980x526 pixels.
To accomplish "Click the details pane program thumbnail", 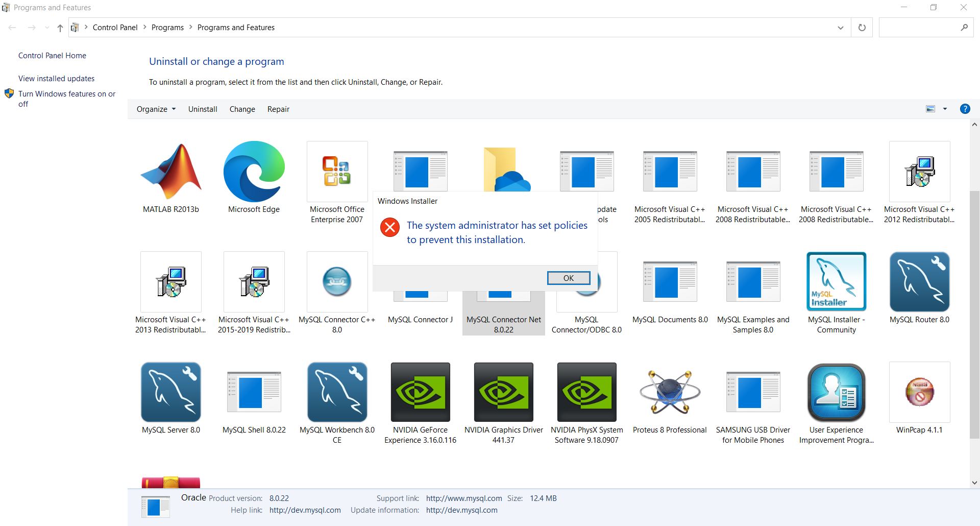I will pos(155,507).
